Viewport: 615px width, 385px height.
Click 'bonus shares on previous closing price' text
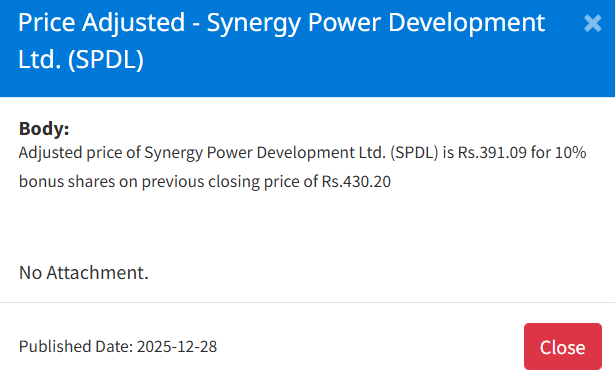click(x=168, y=182)
